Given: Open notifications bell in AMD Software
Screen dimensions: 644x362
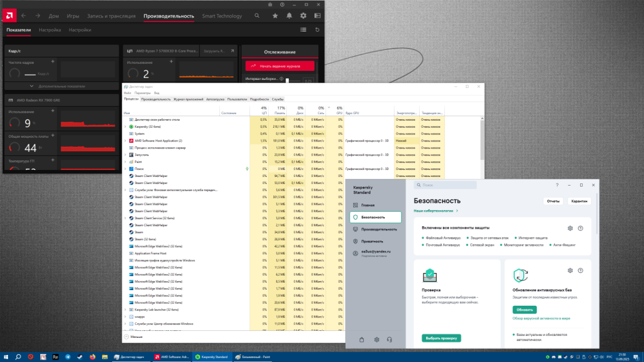Looking at the screenshot, I should click(x=289, y=16).
